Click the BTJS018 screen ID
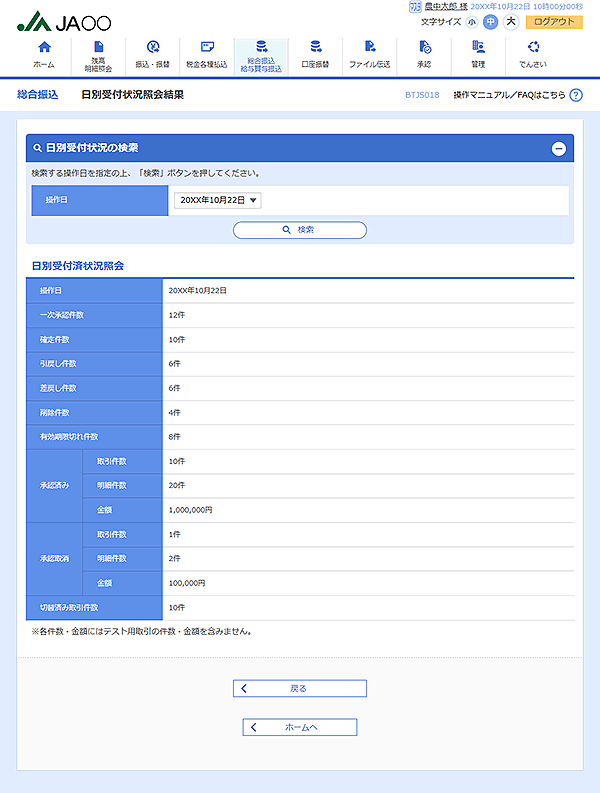The image size is (600, 793). point(422,95)
